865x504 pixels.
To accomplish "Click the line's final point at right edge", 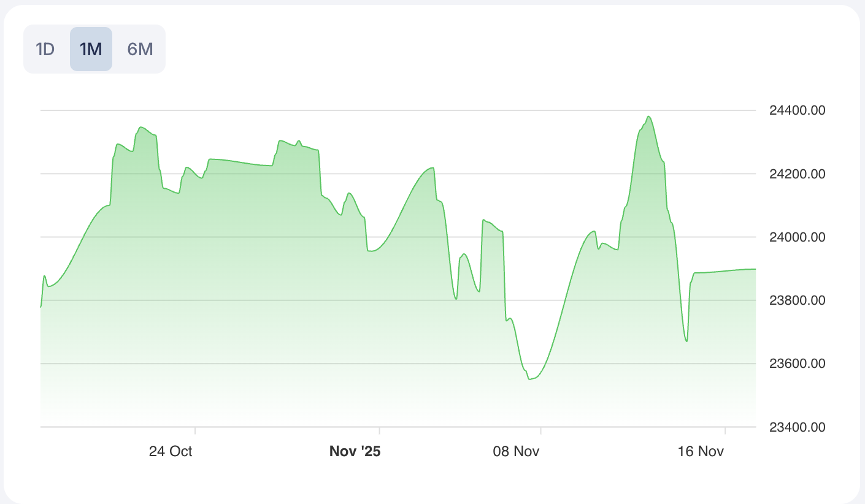I will tap(755, 269).
